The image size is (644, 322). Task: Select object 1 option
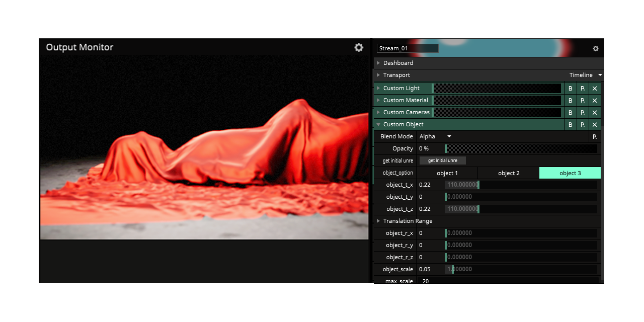pyautogui.click(x=447, y=173)
